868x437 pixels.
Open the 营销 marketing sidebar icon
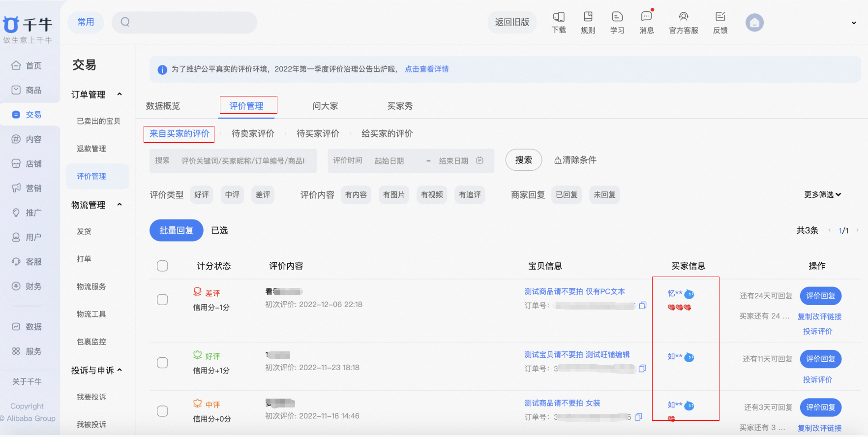pos(16,188)
